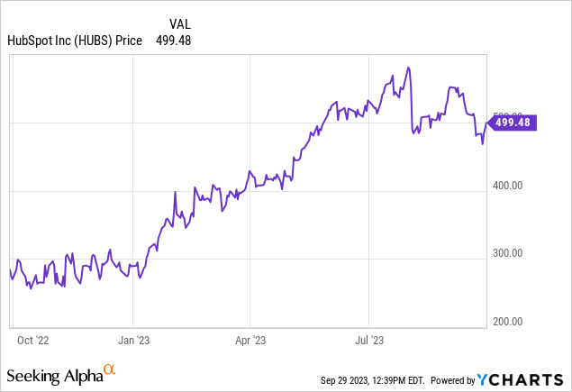Image resolution: width=572 pixels, height=392 pixels.
Task: Click the 499.48 value in the legend
Action: [x=174, y=40]
